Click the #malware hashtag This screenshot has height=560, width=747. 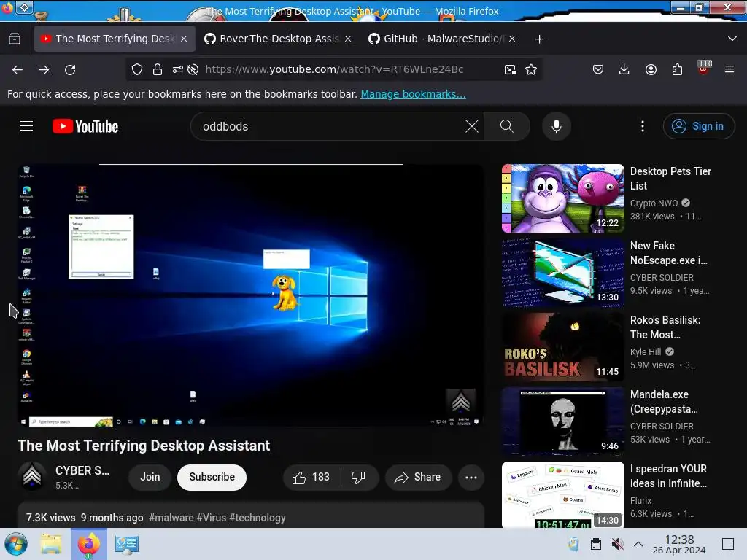point(171,518)
